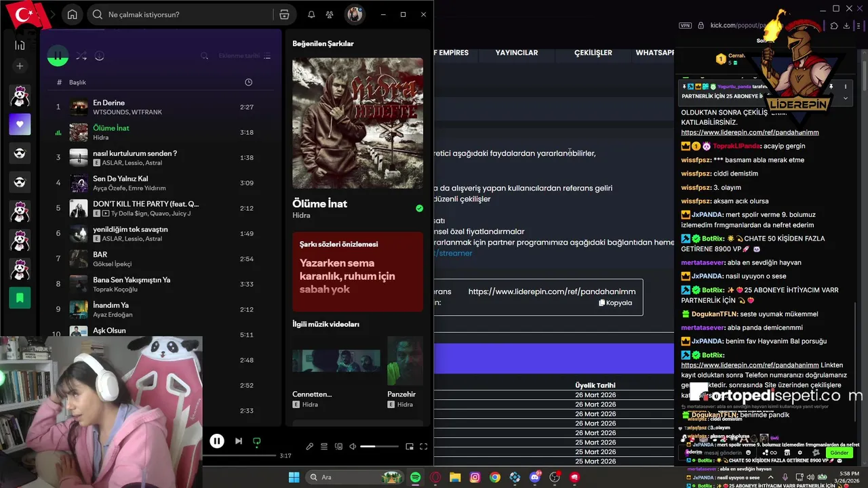Pause playlist with green button at top
Viewport: 868px width, 488px height.
58,56
